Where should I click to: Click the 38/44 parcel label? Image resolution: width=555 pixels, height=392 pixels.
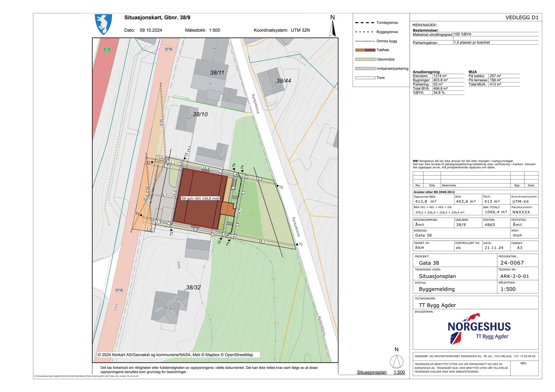[x=284, y=81]
